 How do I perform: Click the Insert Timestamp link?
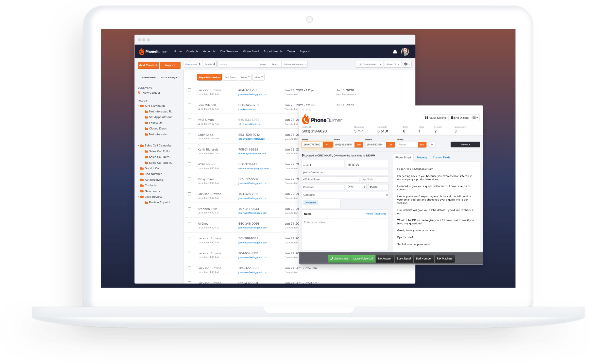point(376,214)
